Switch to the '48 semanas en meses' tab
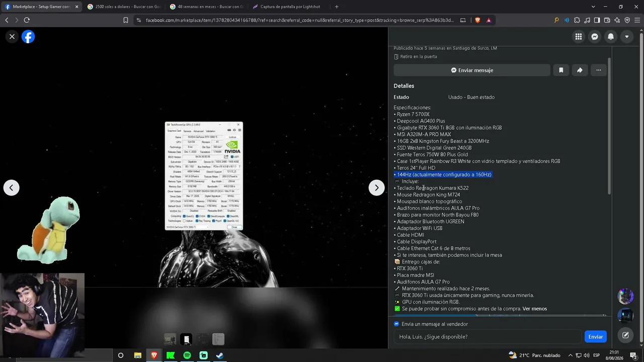644x362 pixels. (207, 7)
